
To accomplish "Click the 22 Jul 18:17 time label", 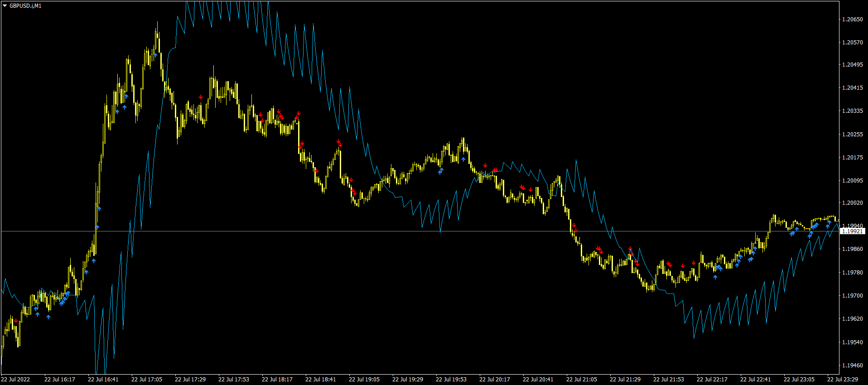I will coord(277,380).
